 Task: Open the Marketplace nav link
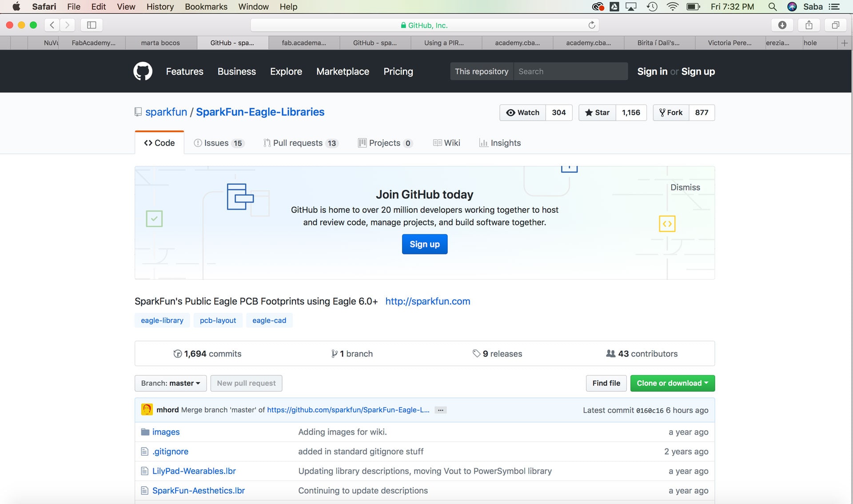tap(343, 71)
